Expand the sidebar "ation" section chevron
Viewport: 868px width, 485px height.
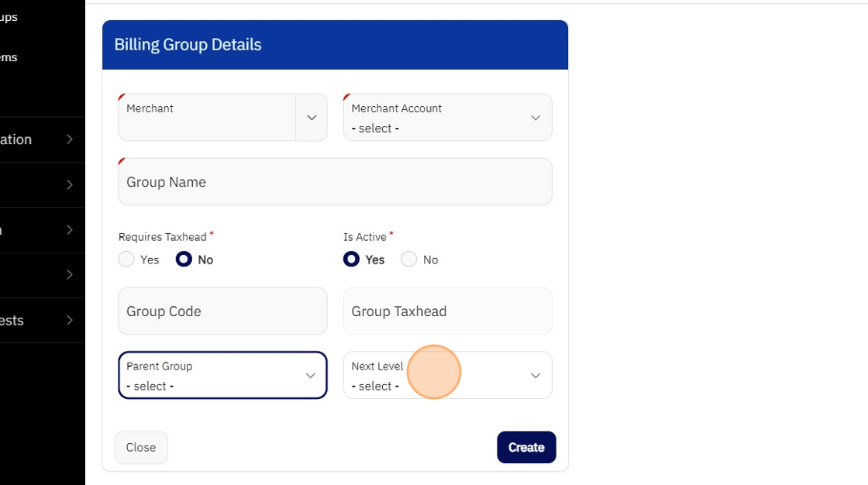(70, 139)
